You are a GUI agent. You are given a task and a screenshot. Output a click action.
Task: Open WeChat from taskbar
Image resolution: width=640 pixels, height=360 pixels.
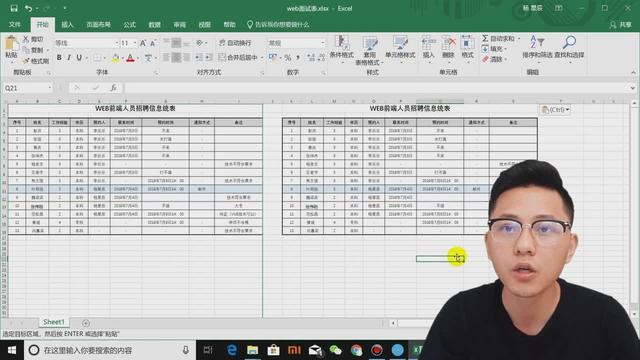336,350
